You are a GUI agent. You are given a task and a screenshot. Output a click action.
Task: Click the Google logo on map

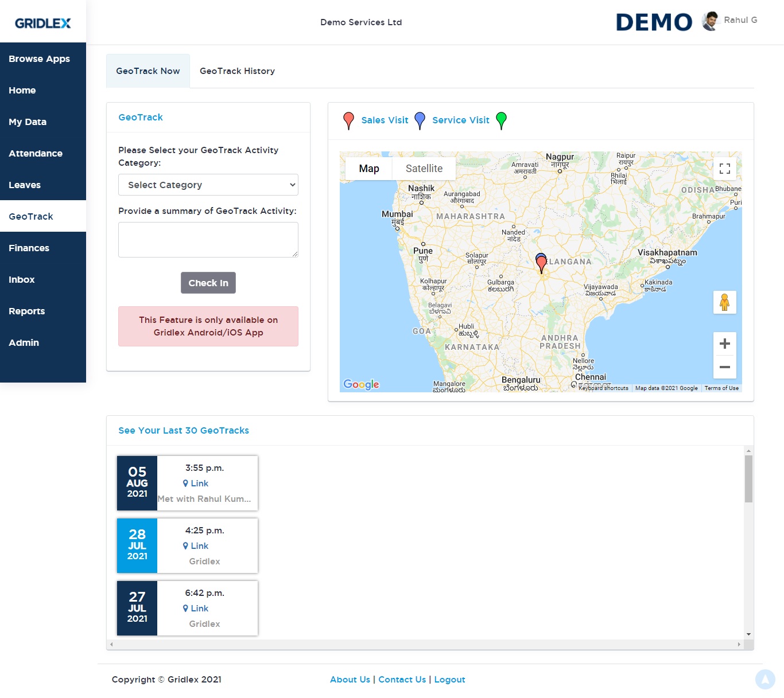pyautogui.click(x=361, y=384)
